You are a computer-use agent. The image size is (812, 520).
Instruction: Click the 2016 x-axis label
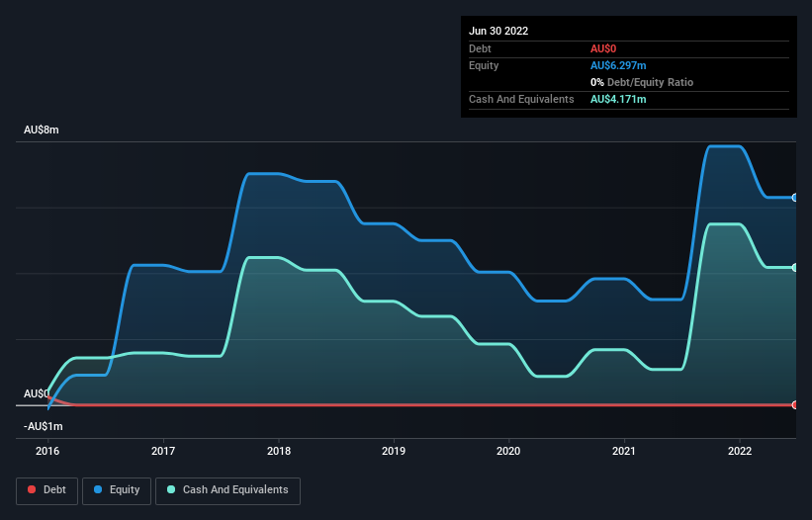[47, 451]
